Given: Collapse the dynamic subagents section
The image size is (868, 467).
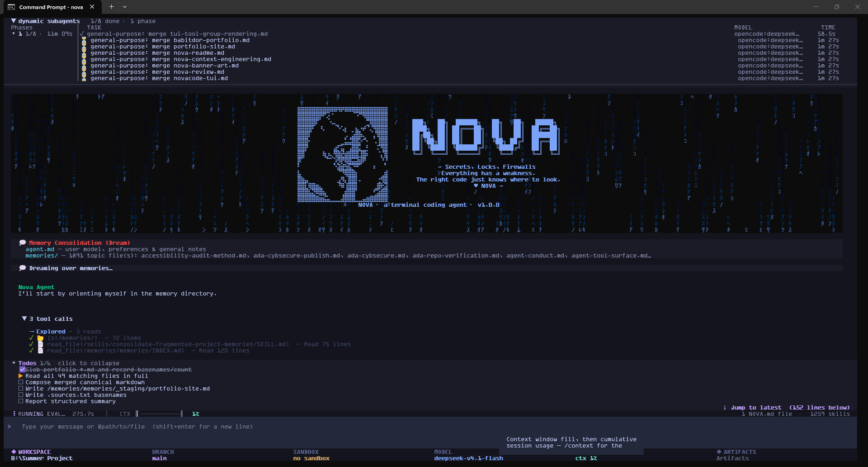Looking at the screenshot, I should coord(14,21).
